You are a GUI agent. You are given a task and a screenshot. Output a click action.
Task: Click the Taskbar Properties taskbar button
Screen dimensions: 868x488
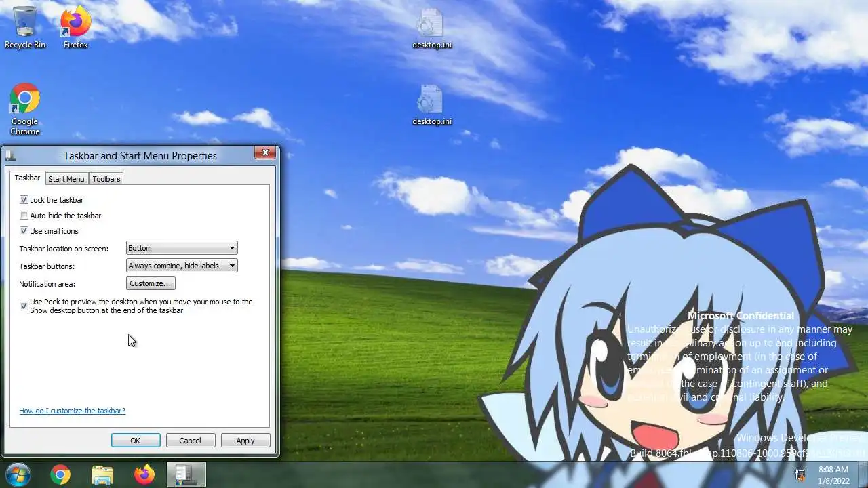coord(186,475)
